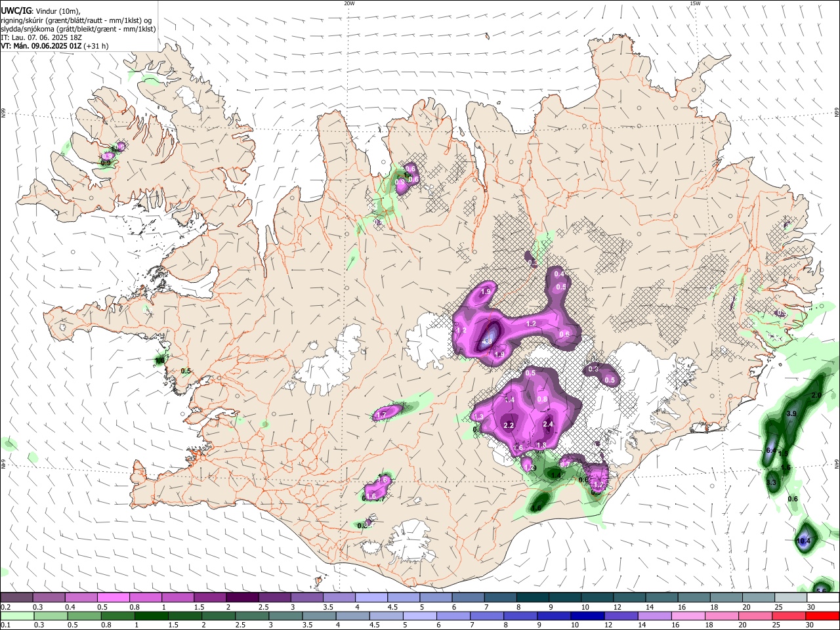
Task: Click the '20W' longitude label
Action: [x=349, y=3]
